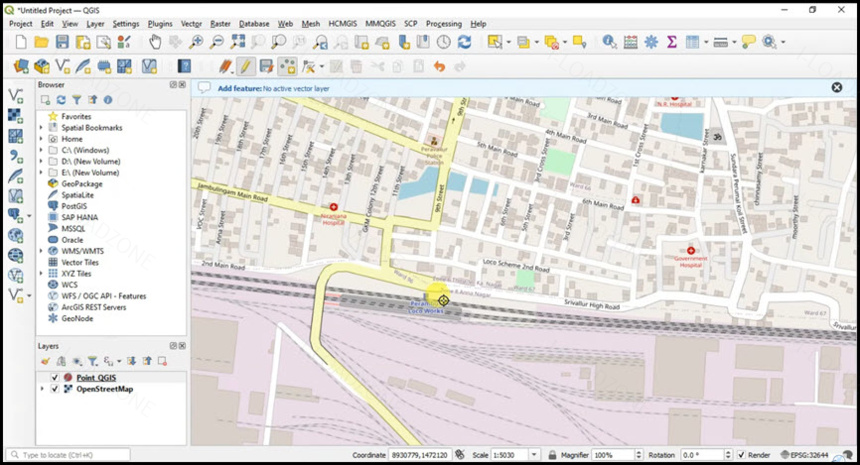This screenshot has height=465, width=860.
Task: Filter the Browser panel with the funnel icon
Action: tap(77, 100)
